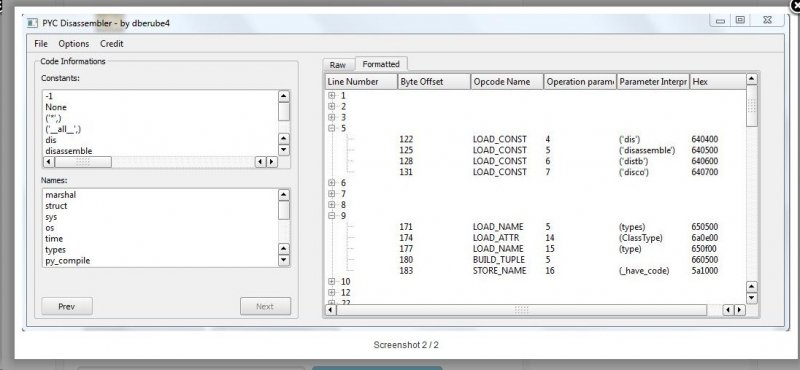This screenshot has height=370, width=800.
Task: Open the Credit menu
Action: click(x=111, y=44)
